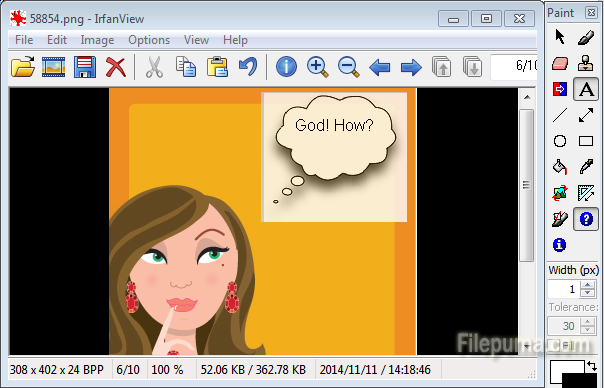Delete file using the red X icon
This screenshot has width=604, height=388.
(116, 67)
